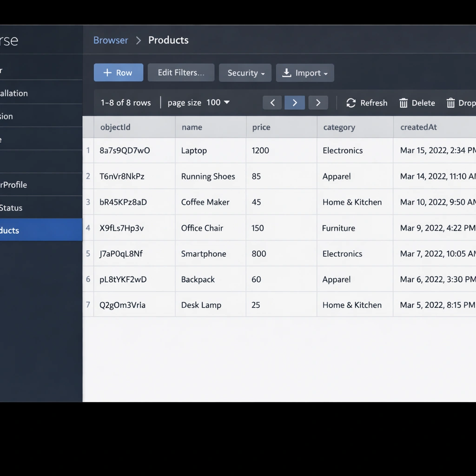Screen dimensions: 476x476
Task: Click the category column header
Action: 339,127
